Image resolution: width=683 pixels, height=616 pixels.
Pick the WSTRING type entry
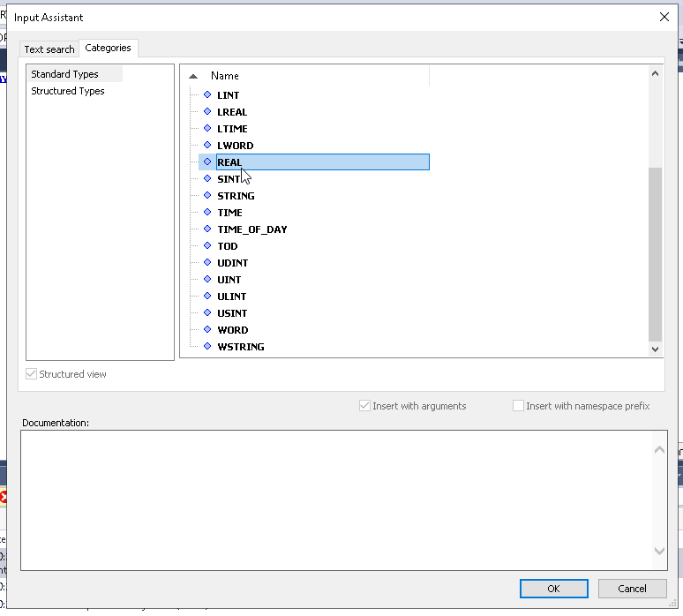pyautogui.click(x=241, y=347)
